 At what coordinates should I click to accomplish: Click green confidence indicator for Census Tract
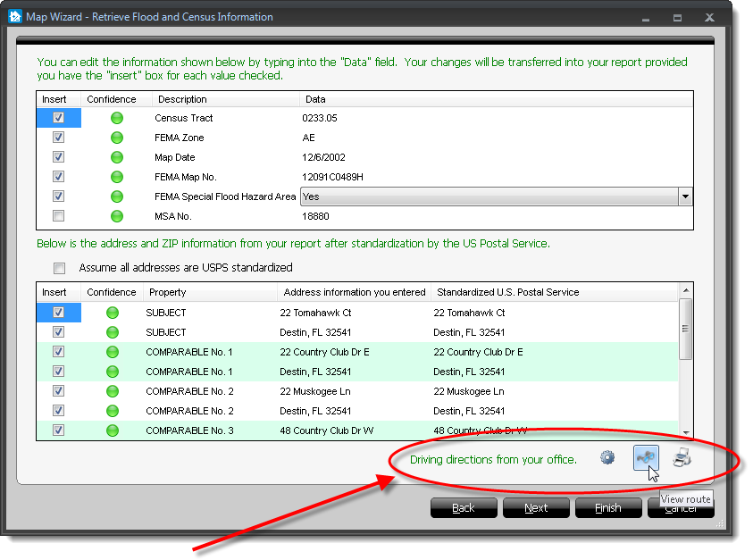click(x=116, y=118)
